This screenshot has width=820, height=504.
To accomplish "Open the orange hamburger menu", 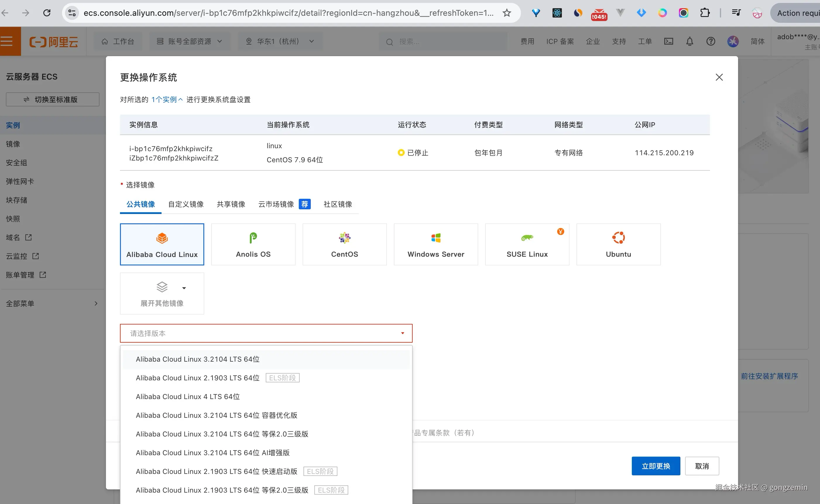I will pyautogui.click(x=7, y=41).
